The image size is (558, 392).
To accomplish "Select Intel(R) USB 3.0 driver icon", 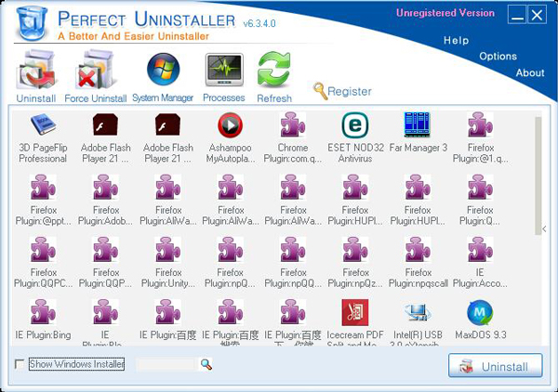I will (x=418, y=312).
